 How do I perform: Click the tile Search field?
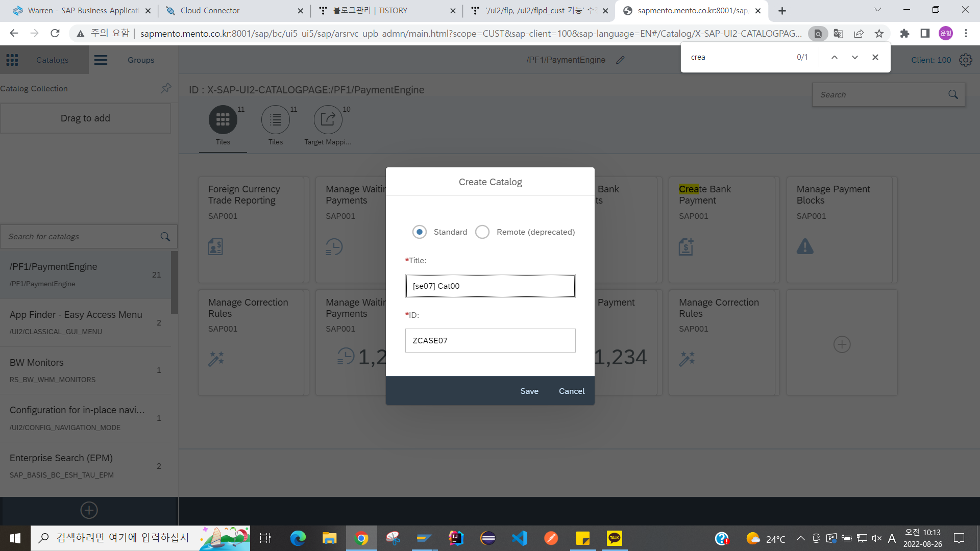889,94
